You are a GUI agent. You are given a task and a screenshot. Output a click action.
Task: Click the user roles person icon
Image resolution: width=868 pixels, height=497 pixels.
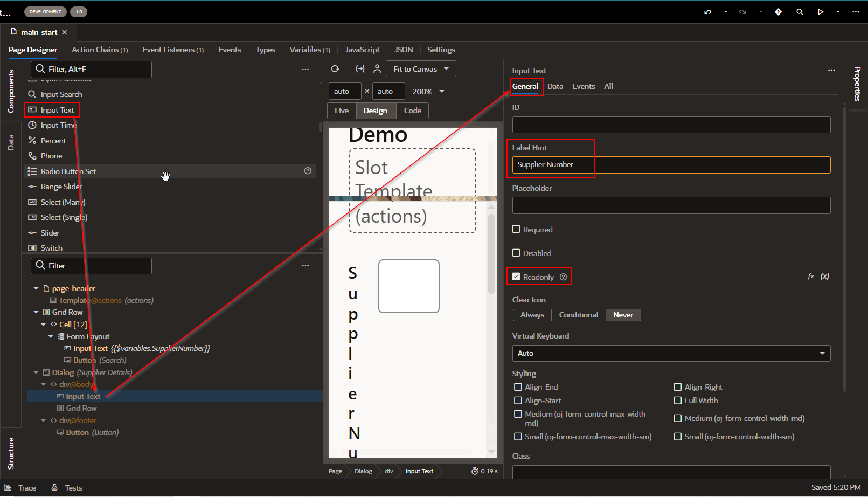tap(377, 69)
